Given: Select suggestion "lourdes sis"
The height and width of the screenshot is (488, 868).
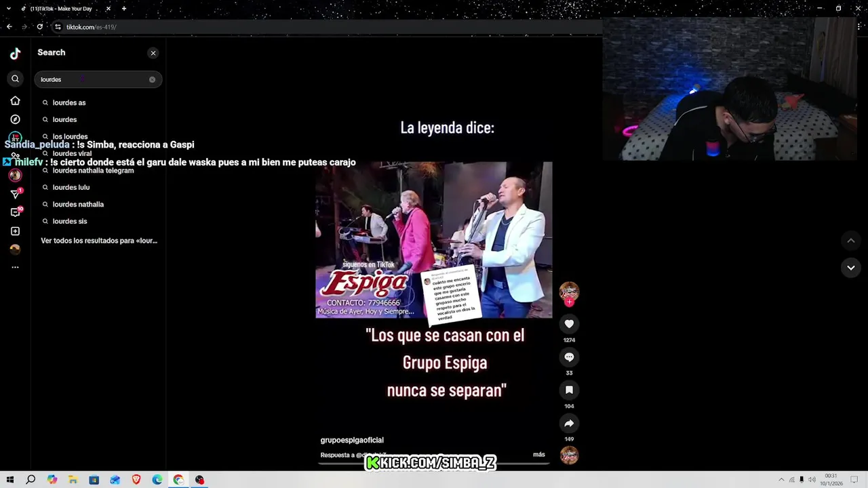Looking at the screenshot, I should pyautogui.click(x=70, y=221).
